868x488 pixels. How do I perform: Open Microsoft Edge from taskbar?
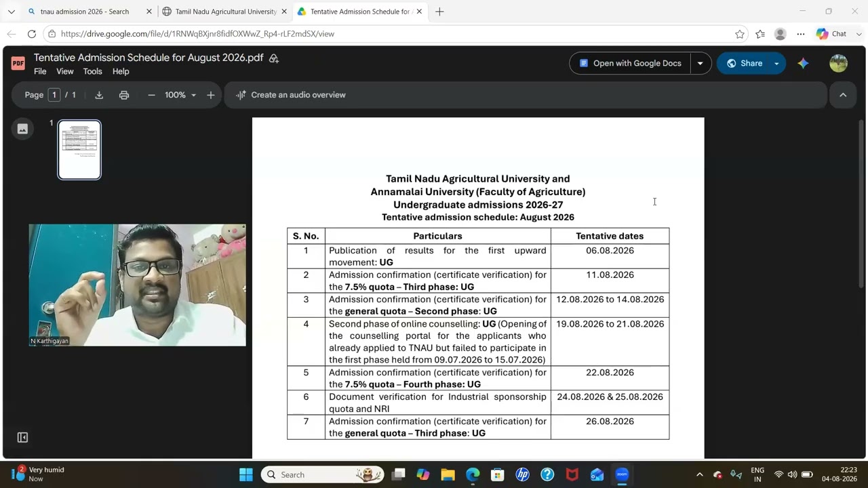click(473, 474)
